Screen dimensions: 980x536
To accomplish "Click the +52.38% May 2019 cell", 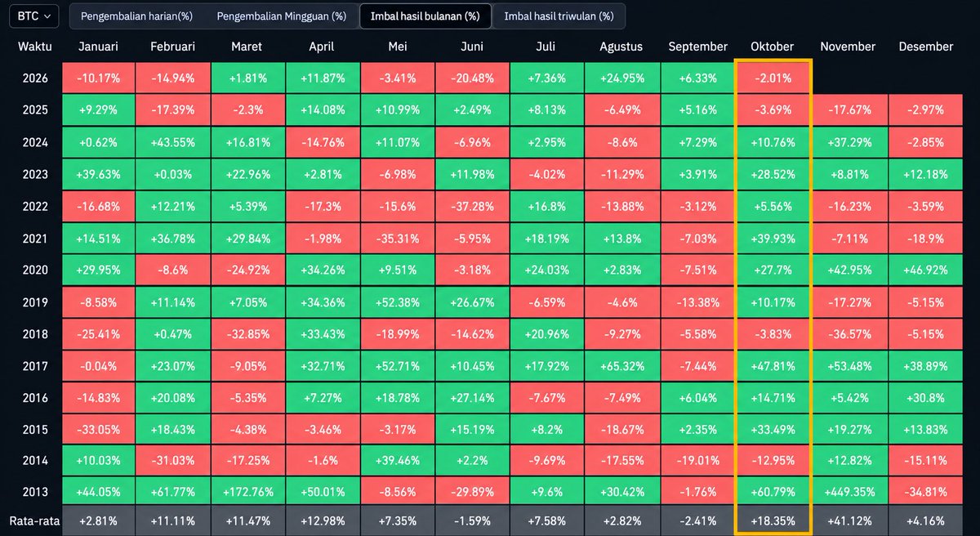I will [397, 301].
